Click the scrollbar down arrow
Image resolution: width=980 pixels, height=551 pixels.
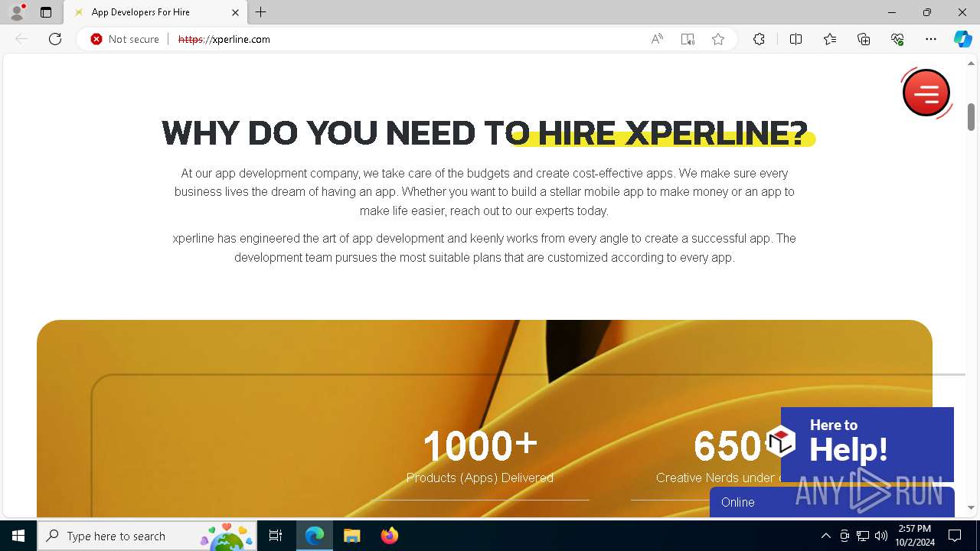coord(971,507)
